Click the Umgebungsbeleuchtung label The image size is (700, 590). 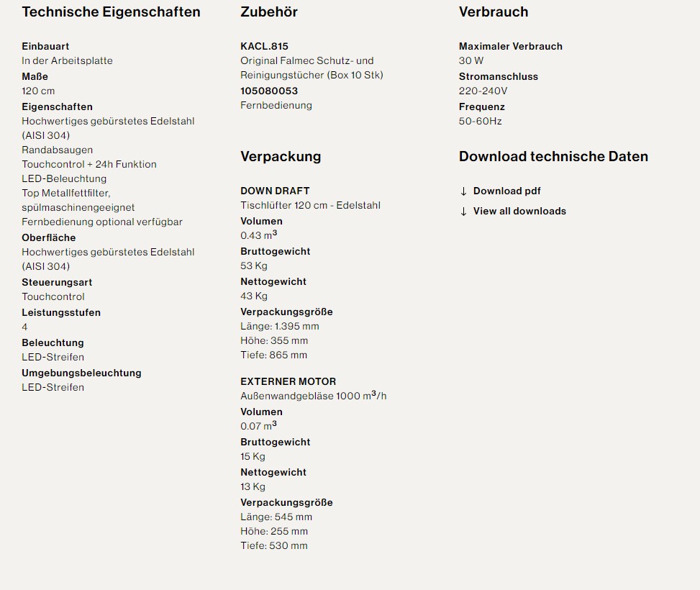[81, 373]
